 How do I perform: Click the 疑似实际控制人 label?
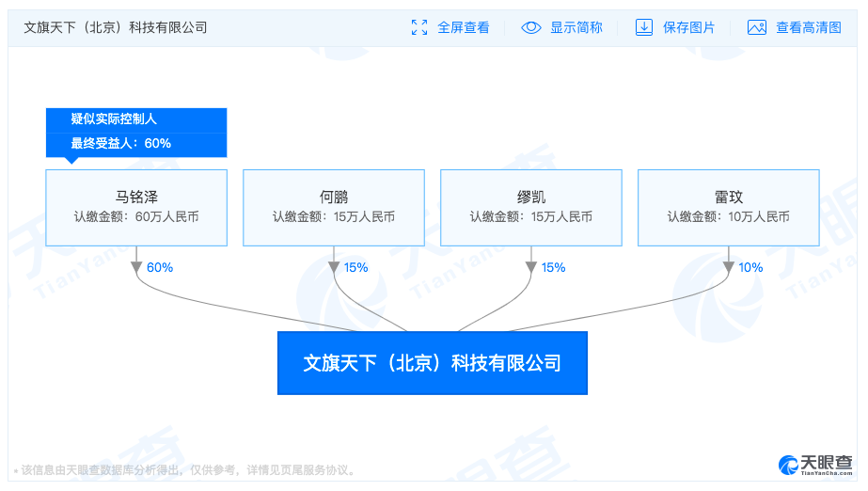pyautogui.click(x=114, y=119)
